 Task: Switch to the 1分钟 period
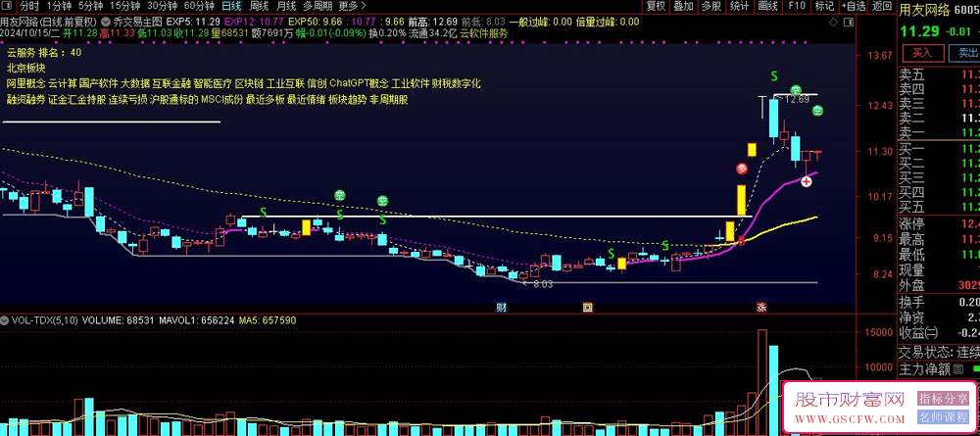[59, 6]
